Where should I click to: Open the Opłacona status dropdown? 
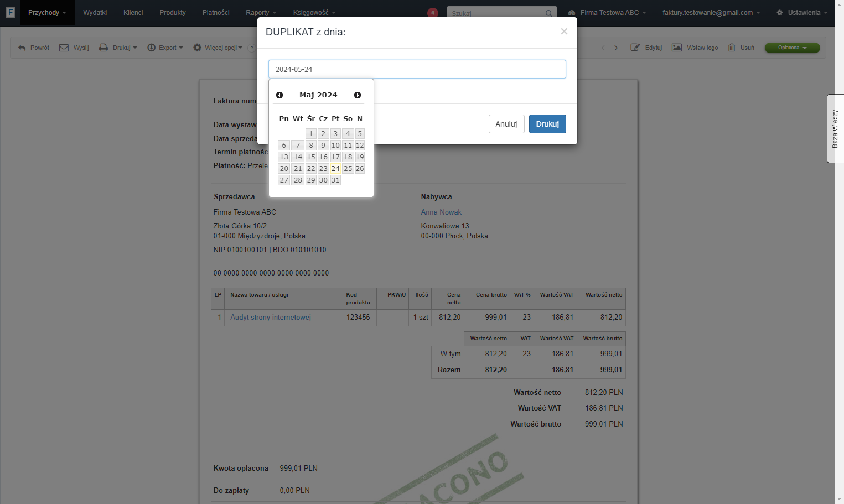pos(792,48)
